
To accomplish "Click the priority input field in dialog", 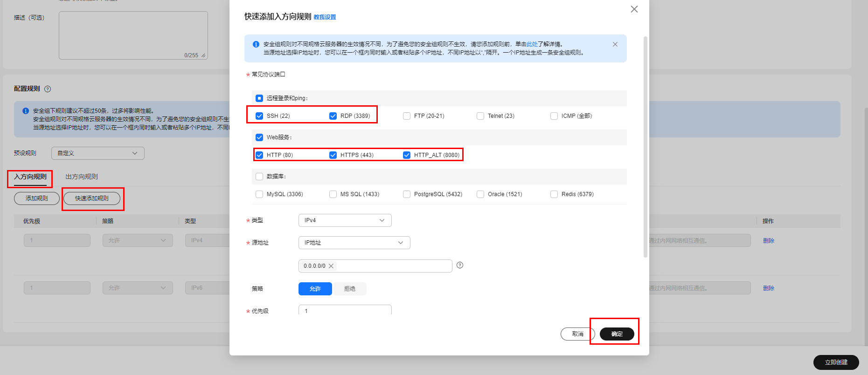I will click(x=345, y=310).
